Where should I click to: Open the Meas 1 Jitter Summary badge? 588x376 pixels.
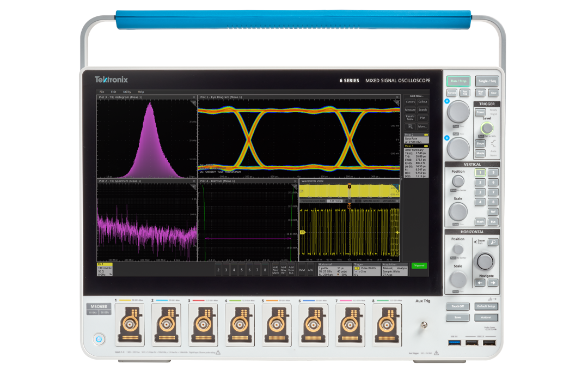point(416,161)
